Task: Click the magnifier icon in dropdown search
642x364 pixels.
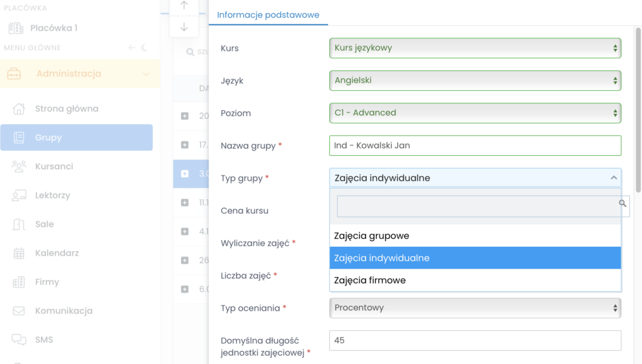Action: (623, 203)
